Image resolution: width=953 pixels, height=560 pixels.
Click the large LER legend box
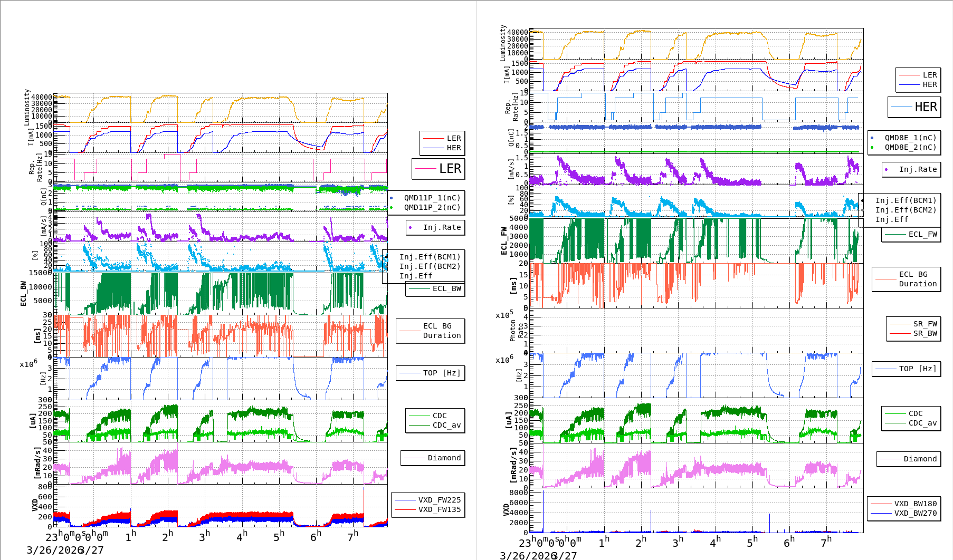[x=438, y=169]
